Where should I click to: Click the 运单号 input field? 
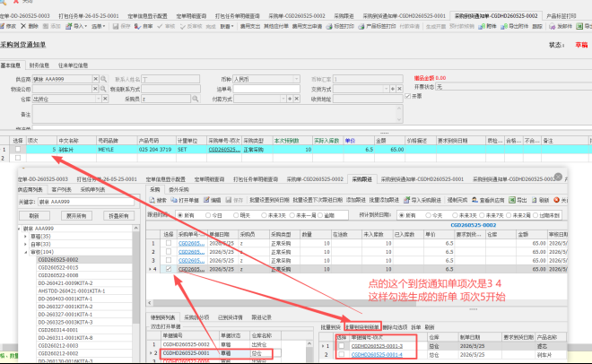(x=266, y=89)
